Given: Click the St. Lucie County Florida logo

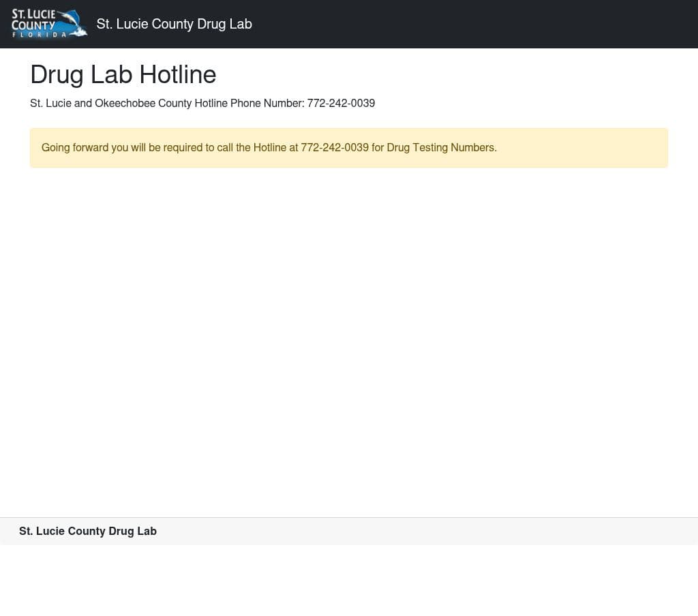Looking at the screenshot, I should [x=49, y=24].
